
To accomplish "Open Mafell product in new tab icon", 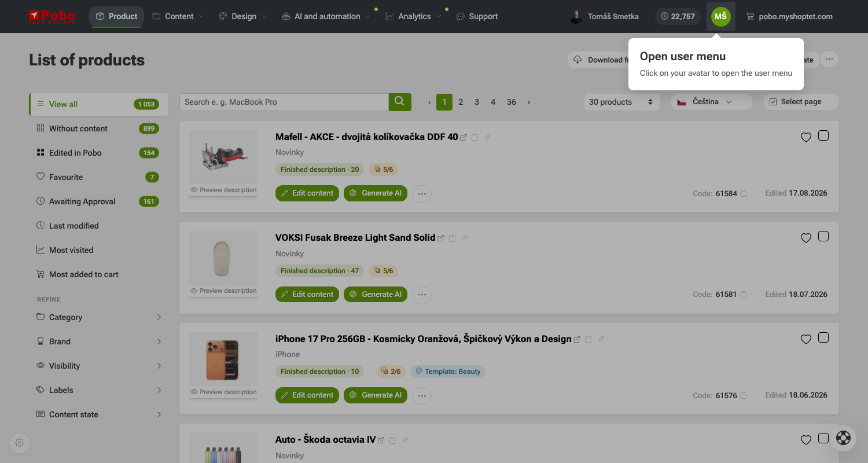I will (463, 138).
